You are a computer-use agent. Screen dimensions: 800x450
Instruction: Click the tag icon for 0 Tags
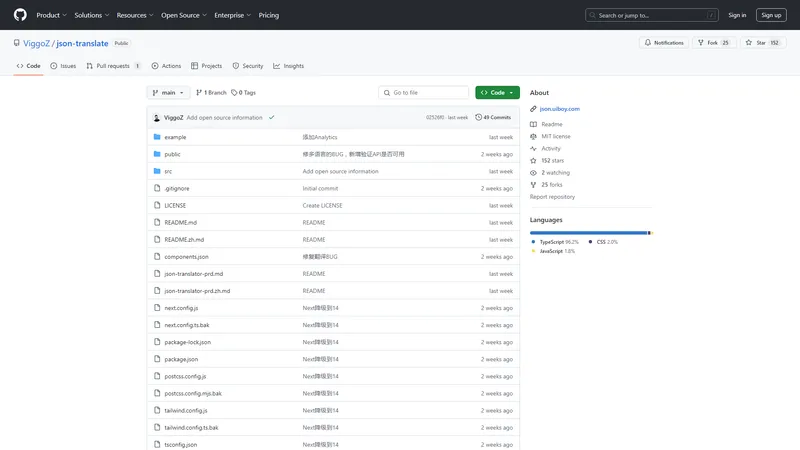click(x=234, y=92)
